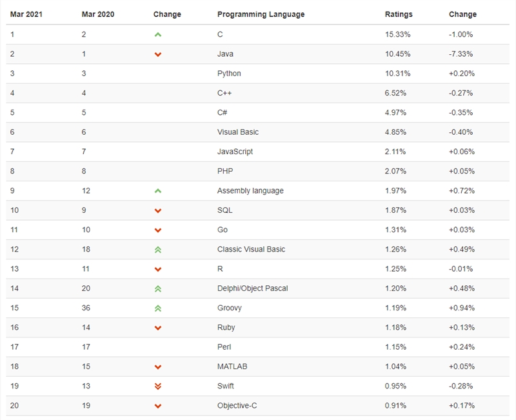Screen dimensions: 516x420
Task: Click the double up arrow for Classic Visual Basic
Action: pyautogui.click(x=158, y=250)
